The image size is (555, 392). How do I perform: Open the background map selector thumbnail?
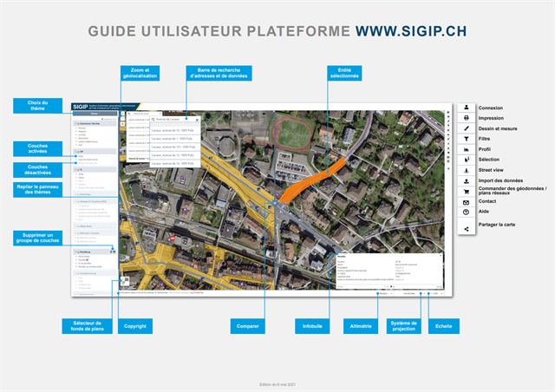125,281
